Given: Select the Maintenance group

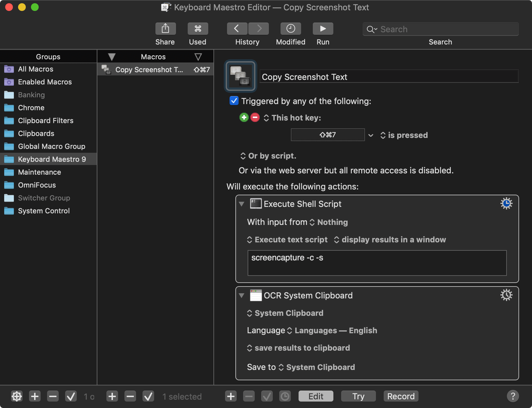Looking at the screenshot, I should click(48, 172).
